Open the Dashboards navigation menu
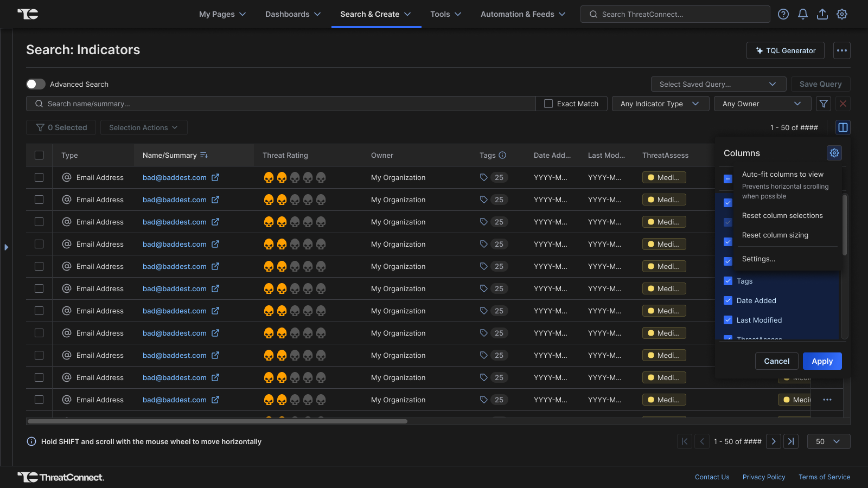The width and height of the screenshot is (868, 488). pos(292,14)
